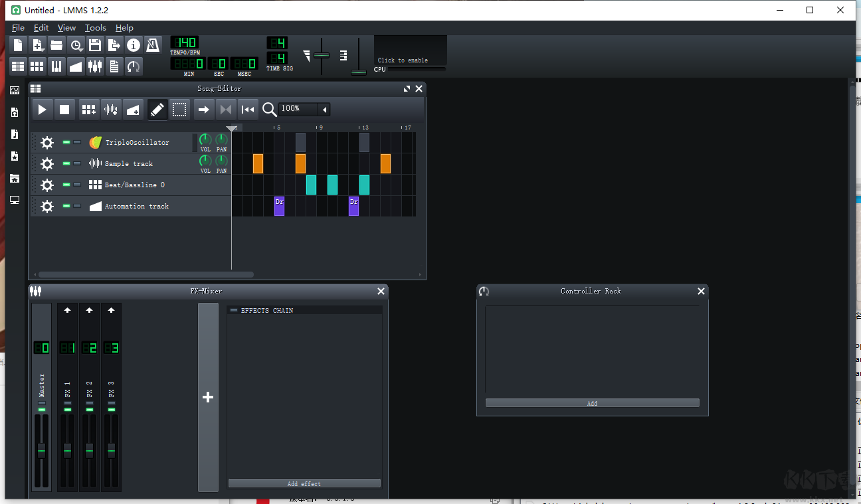Show project notes via the notes icon
The image size is (861, 504).
coord(114,66)
